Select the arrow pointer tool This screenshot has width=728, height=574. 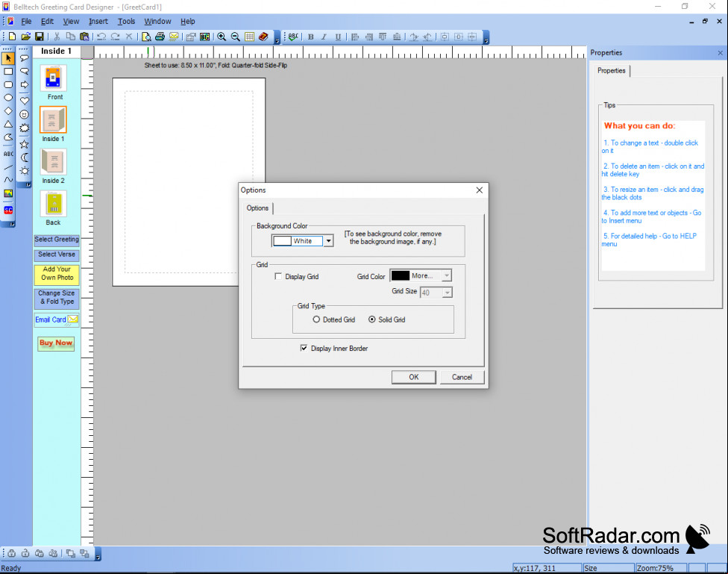coord(8,58)
